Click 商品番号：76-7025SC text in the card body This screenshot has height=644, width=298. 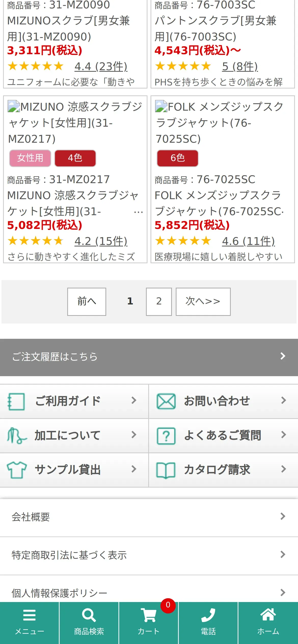[205, 180]
